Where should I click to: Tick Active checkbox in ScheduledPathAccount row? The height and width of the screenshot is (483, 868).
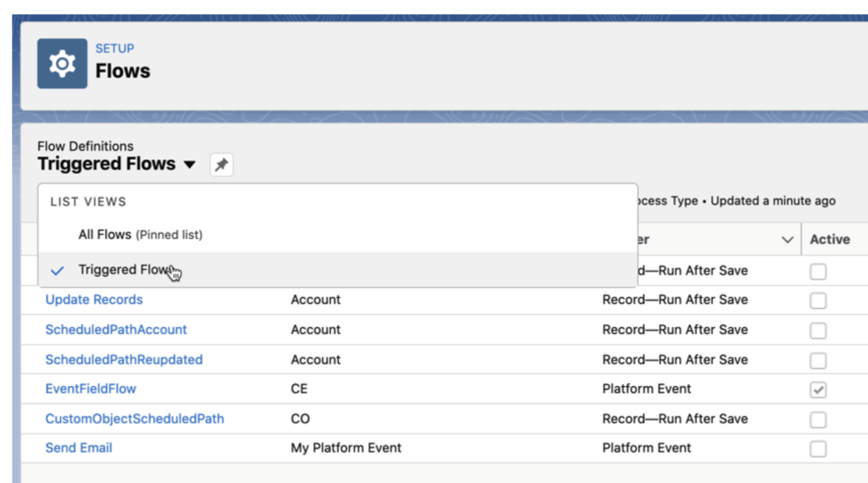(x=818, y=331)
